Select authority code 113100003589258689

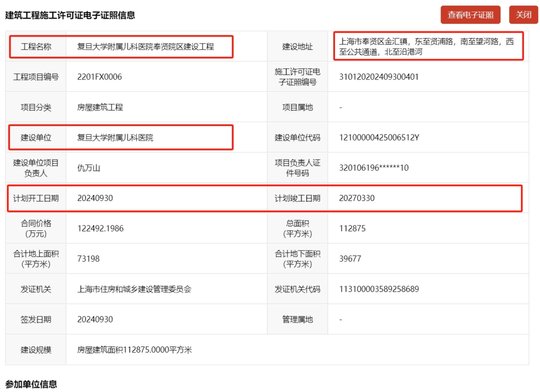click(x=379, y=289)
